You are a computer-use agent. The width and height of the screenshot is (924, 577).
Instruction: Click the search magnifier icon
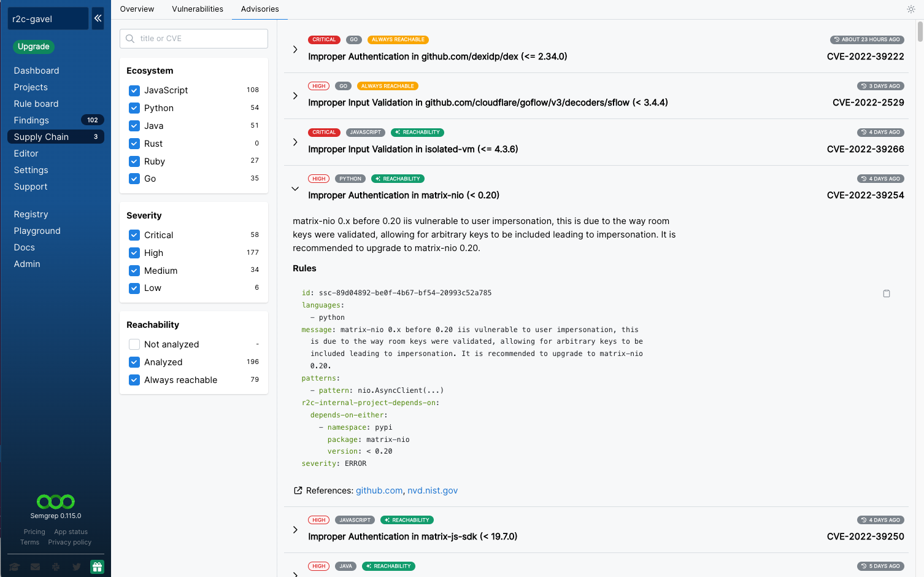130,39
